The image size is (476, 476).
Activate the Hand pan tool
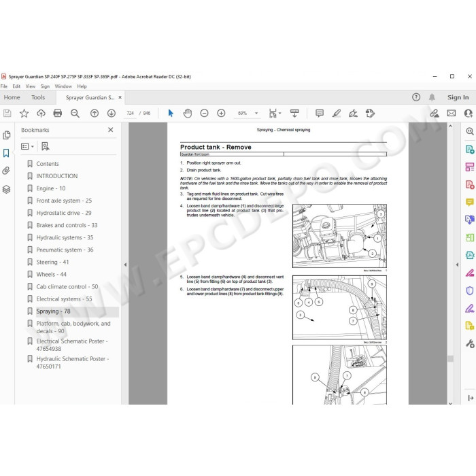[188, 114]
